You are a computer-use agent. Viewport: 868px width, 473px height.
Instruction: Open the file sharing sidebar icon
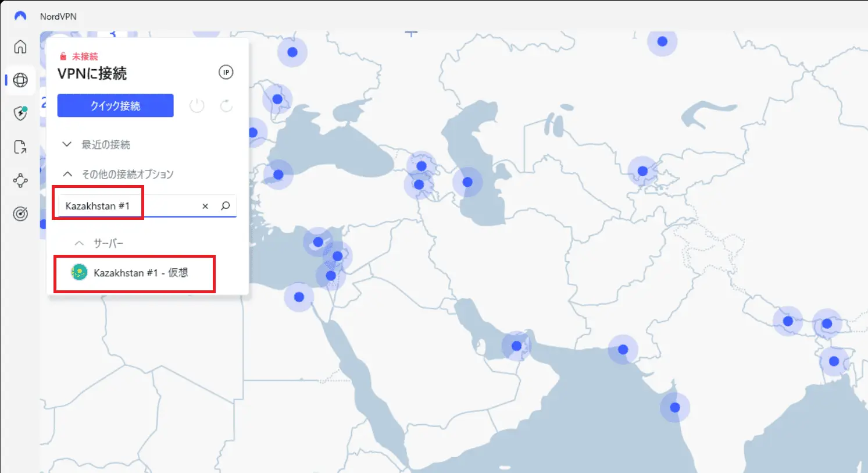20,147
